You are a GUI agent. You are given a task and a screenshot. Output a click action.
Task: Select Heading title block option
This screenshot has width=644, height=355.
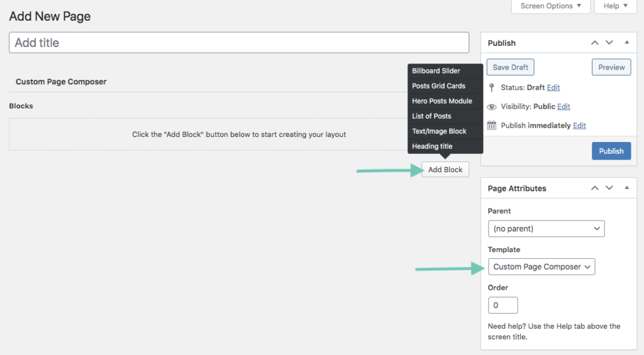(x=445, y=146)
